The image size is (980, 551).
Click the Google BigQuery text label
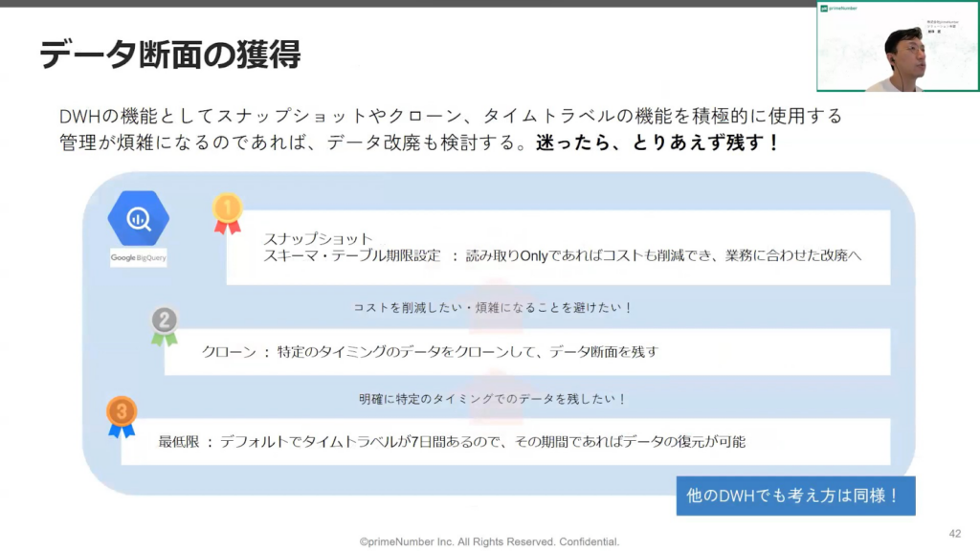click(x=139, y=258)
